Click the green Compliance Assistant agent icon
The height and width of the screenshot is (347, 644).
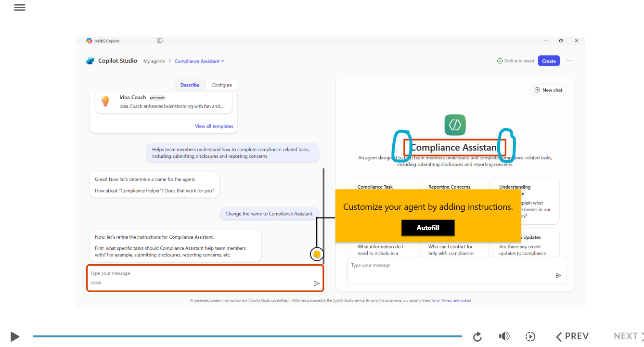tap(455, 125)
